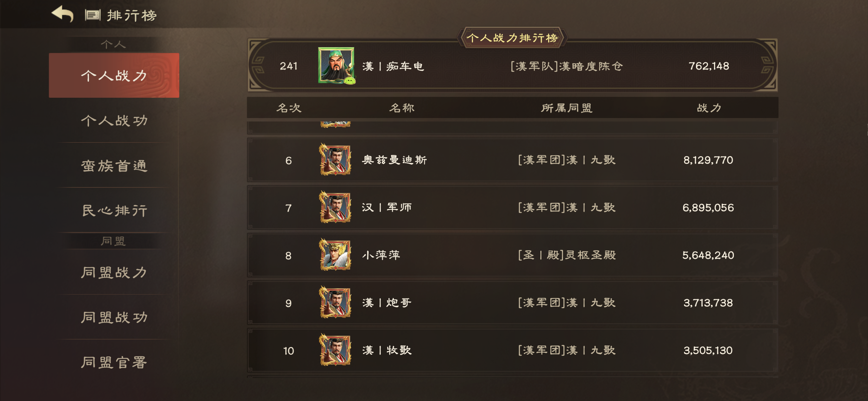
Task: Open rank 9 漢丨炮哥 avatar portrait
Action: tap(335, 302)
